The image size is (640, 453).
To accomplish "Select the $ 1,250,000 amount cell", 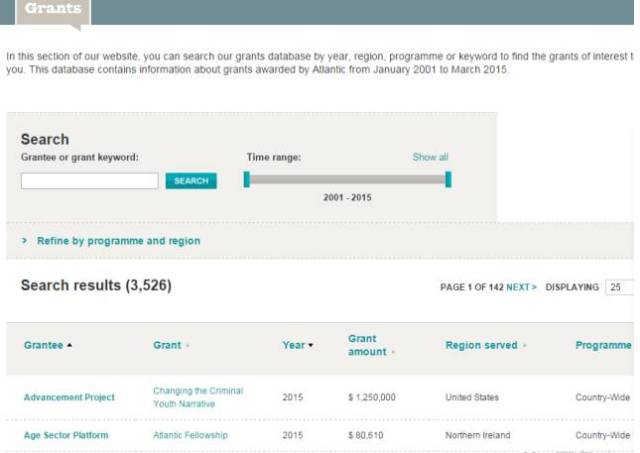I will coord(371,397).
